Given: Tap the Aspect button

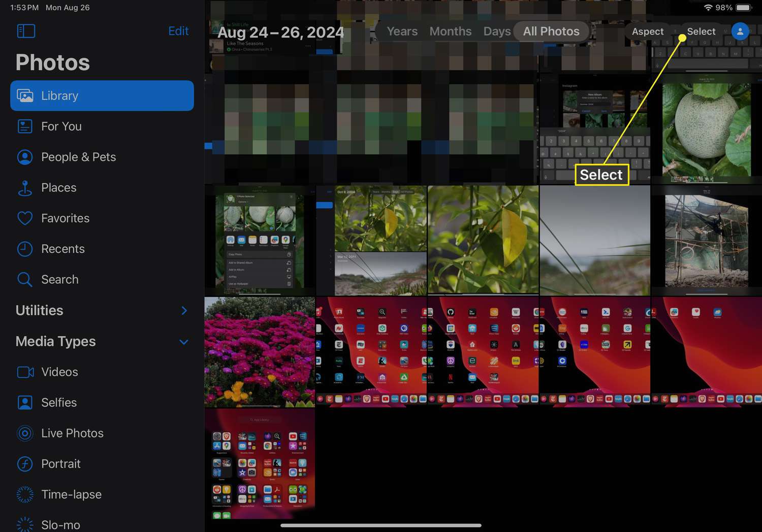Looking at the screenshot, I should (x=647, y=31).
